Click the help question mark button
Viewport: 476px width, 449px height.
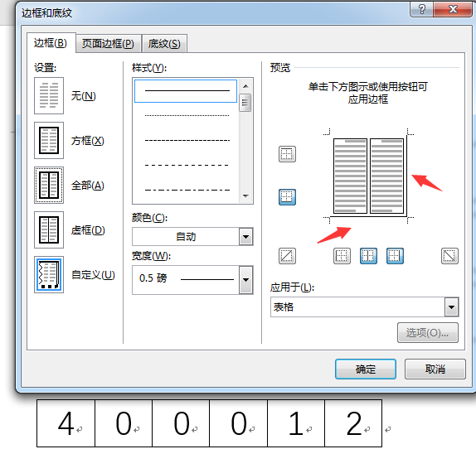tap(421, 9)
